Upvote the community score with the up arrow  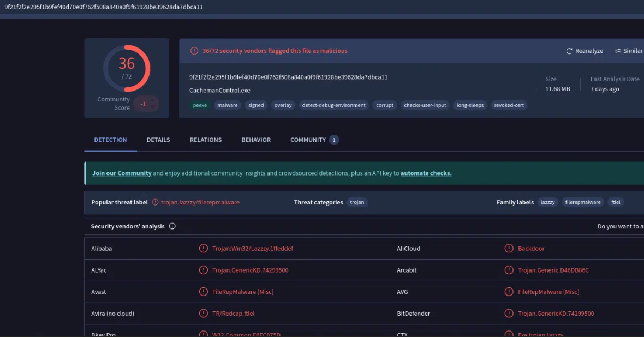153,99
